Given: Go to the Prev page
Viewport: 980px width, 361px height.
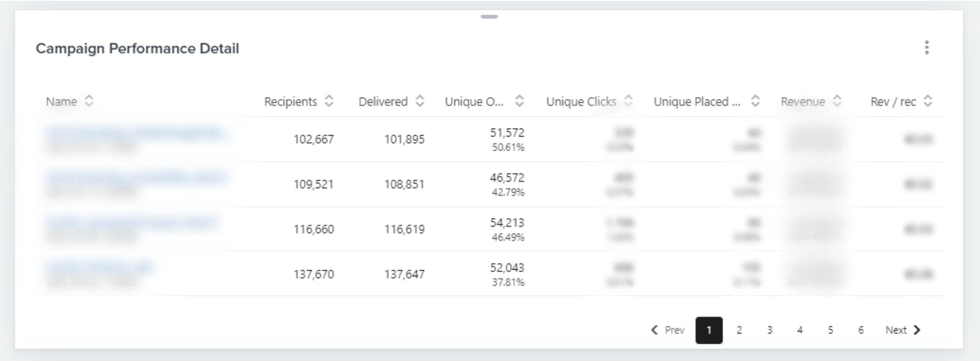Looking at the screenshot, I should (x=668, y=330).
